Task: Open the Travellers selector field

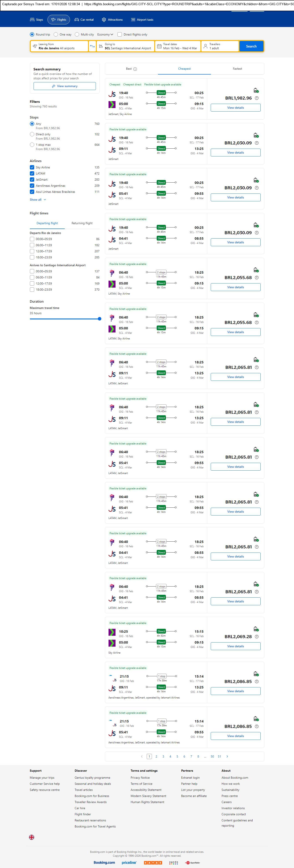Action: click(x=220, y=46)
